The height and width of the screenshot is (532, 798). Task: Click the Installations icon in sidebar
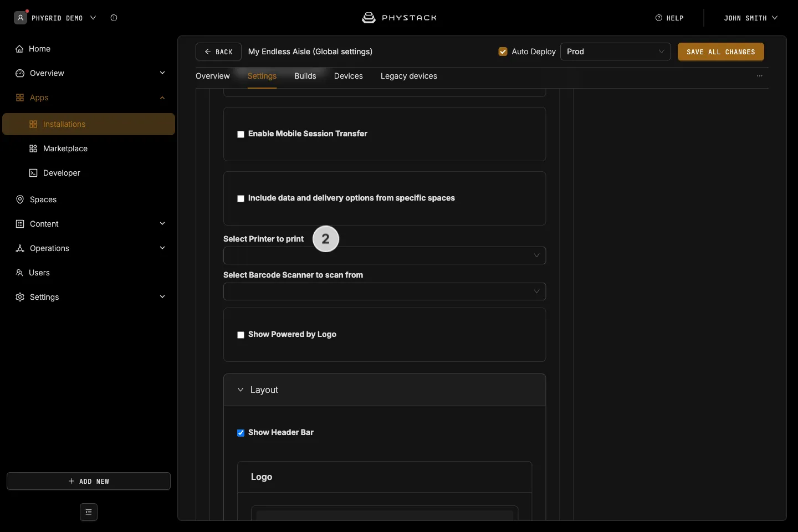pyautogui.click(x=33, y=124)
